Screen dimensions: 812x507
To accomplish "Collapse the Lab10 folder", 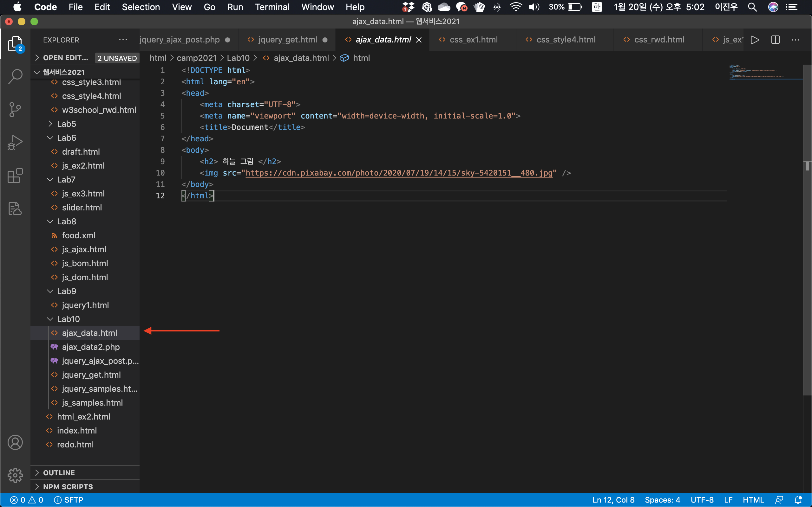I will (x=68, y=319).
